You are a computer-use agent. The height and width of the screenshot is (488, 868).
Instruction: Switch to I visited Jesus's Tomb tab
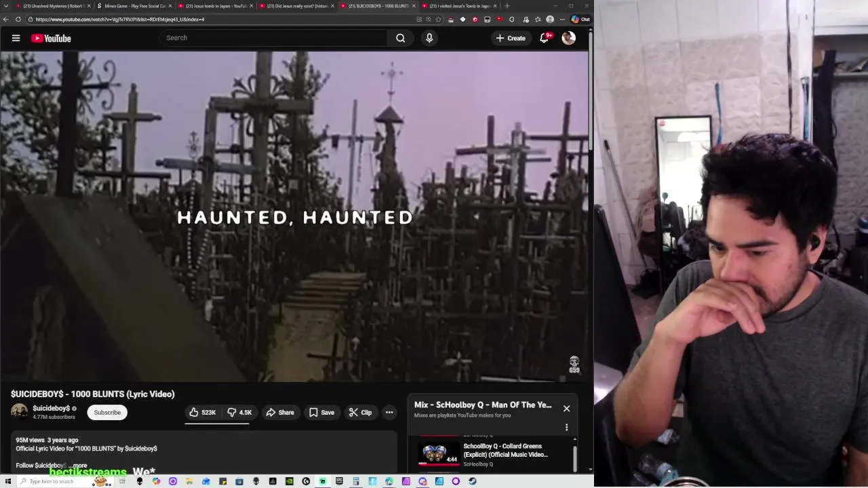[460, 6]
